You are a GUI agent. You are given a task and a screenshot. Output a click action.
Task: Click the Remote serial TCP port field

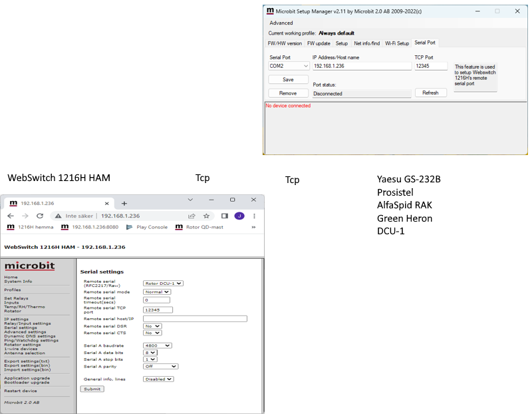[x=158, y=310]
